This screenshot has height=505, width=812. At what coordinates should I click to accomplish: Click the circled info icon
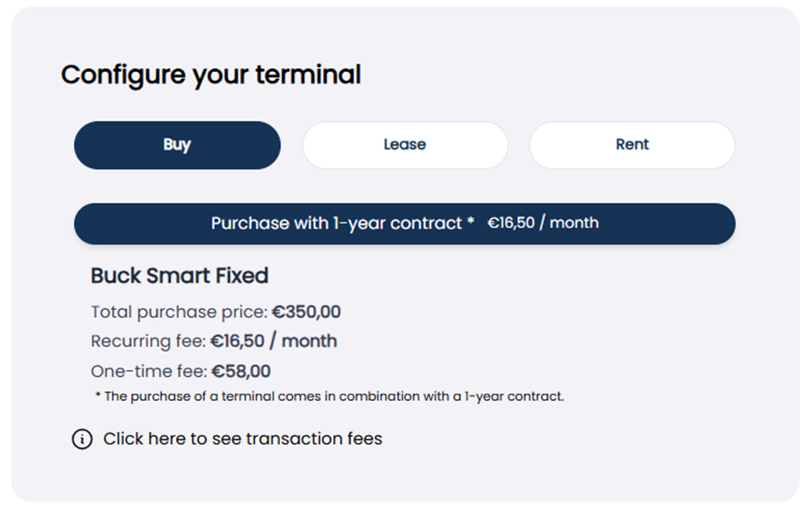pyautogui.click(x=82, y=439)
